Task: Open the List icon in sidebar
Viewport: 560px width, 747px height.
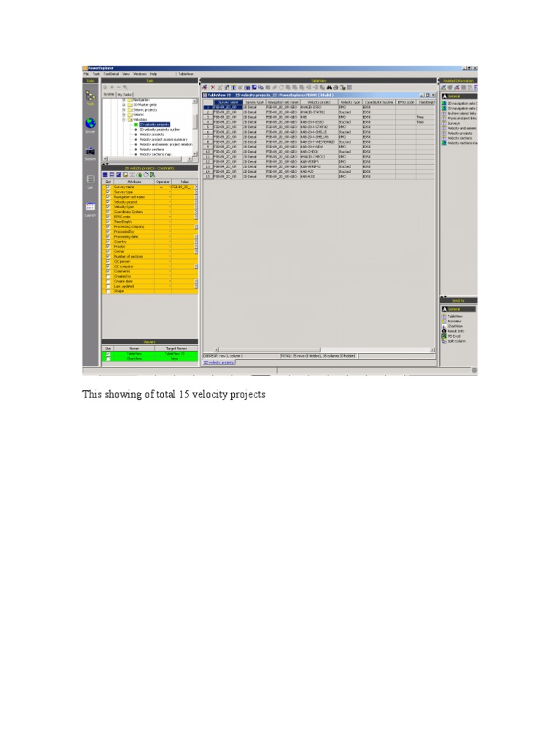Action: [90, 179]
